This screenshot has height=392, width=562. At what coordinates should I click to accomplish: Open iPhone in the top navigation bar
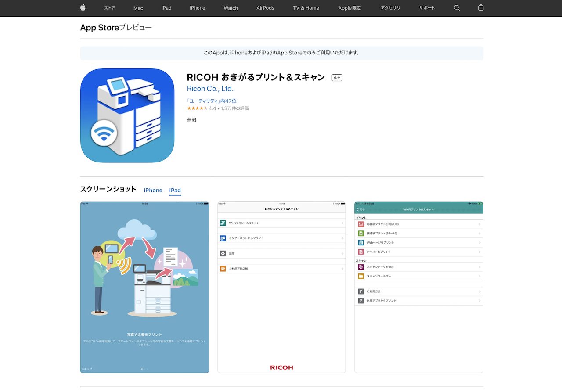point(198,8)
